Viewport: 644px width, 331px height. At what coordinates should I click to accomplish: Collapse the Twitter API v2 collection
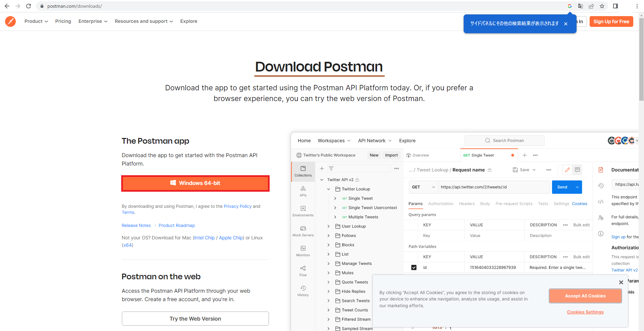coord(322,180)
